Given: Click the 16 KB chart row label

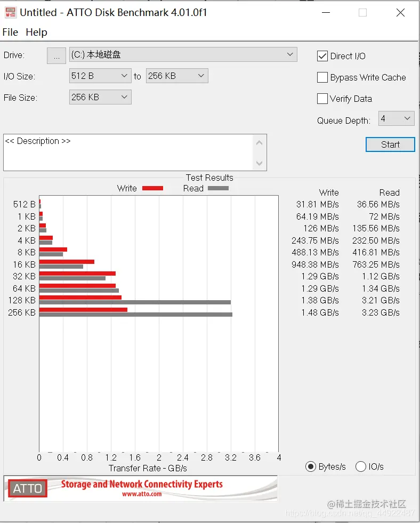Looking at the screenshot, I should click(24, 264).
